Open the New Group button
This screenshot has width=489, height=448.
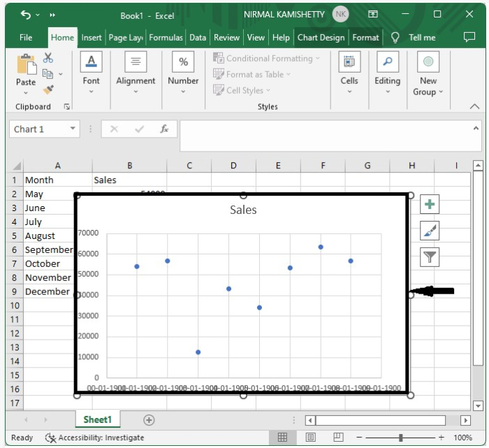pos(428,74)
